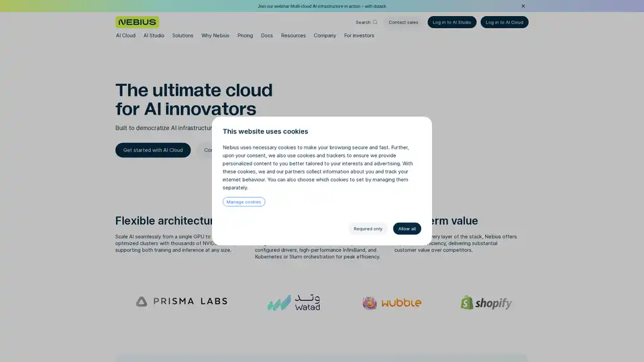The height and width of the screenshot is (362, 644).
Task: Choose Required only cookies
Action: [x=368, y=229]
